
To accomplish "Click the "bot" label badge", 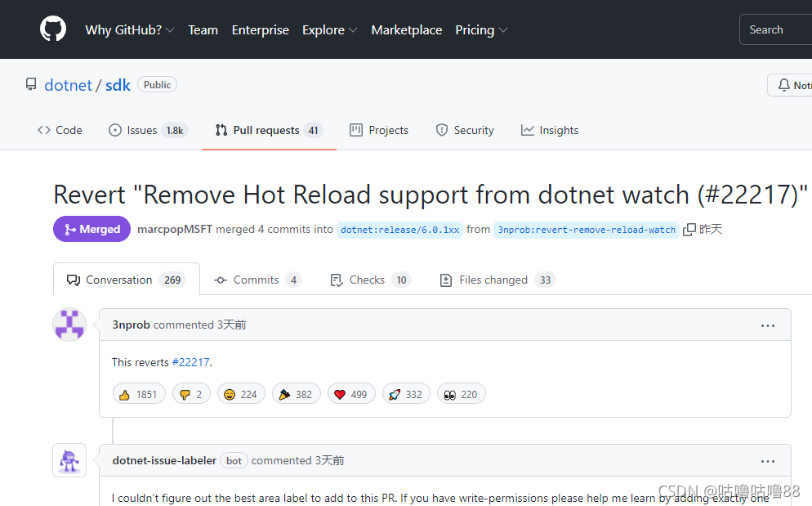I will pyautogui.click(x=234, y=460).
